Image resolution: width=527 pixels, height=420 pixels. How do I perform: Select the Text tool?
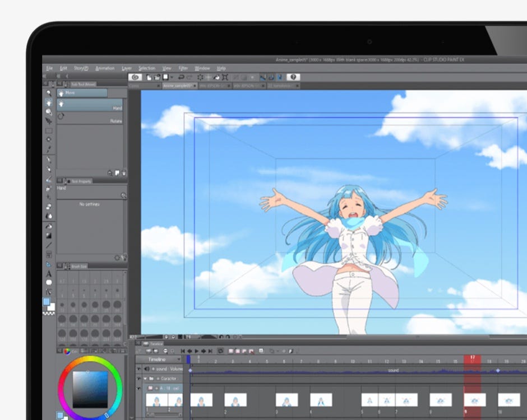tap(49, 274)
